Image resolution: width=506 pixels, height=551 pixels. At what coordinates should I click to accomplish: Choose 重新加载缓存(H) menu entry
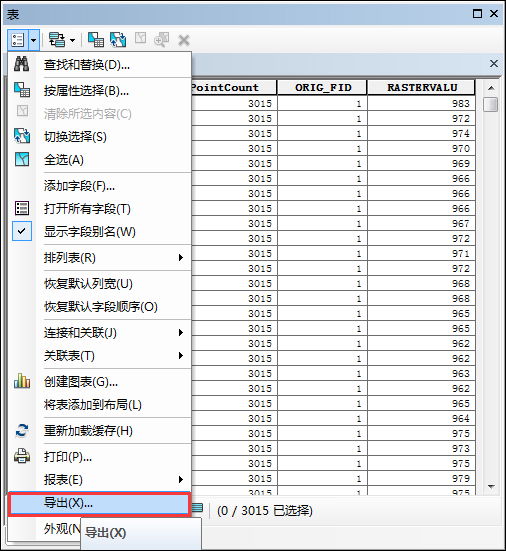click(x=99, y=431)
